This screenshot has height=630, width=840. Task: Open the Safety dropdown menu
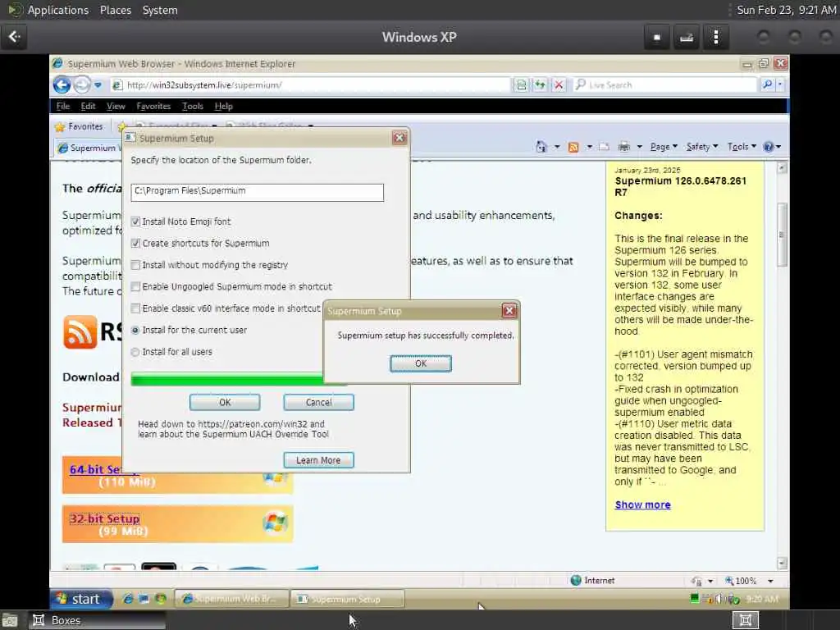point(702,147)
